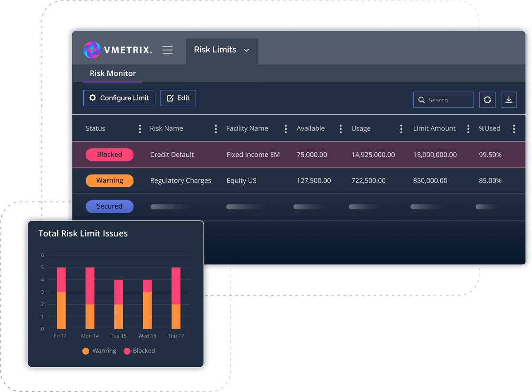Open Risk Name column options menu
532x392 pixels.
(216, 129)
